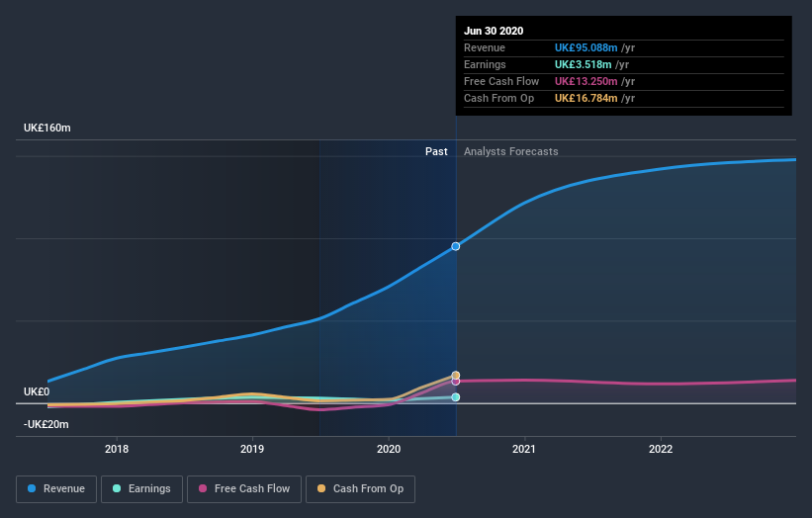Toggle the Revenue legend button

(x=56, y=489)
